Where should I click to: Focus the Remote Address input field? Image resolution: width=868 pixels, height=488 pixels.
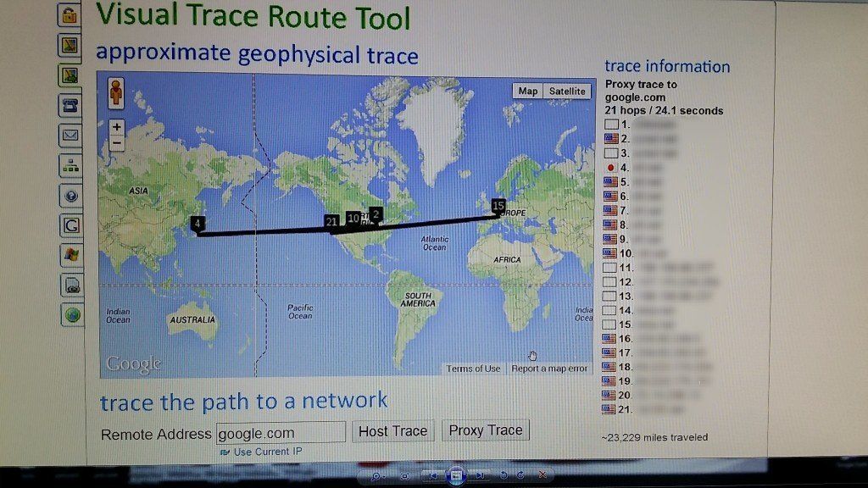click(x=281, y=432)
